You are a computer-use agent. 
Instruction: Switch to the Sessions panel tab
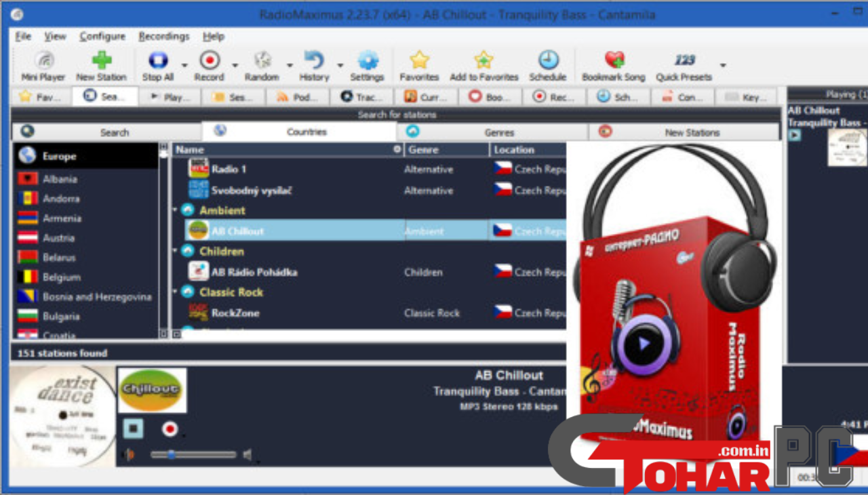pos(233,97)
